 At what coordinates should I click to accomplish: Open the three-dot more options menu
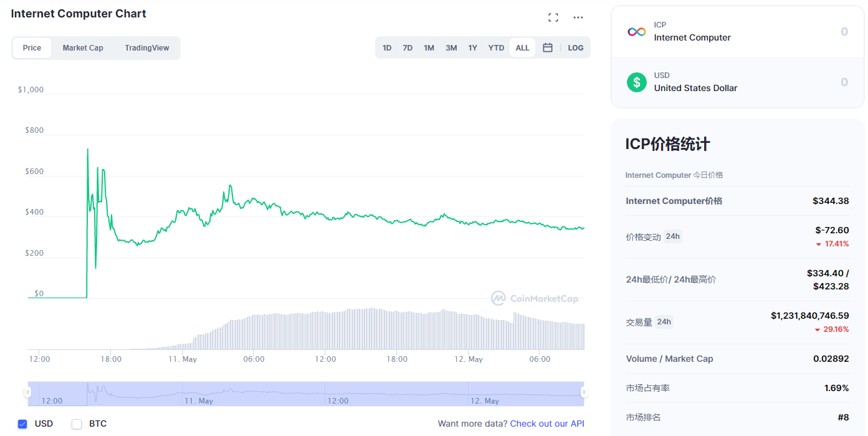coord(578,17)
